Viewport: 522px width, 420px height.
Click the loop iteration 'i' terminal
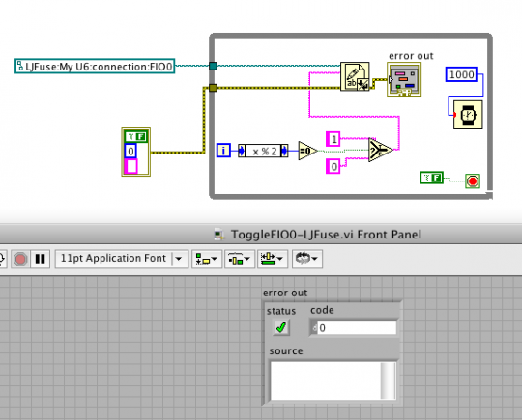pyautogui.click(x=223, y=151)
